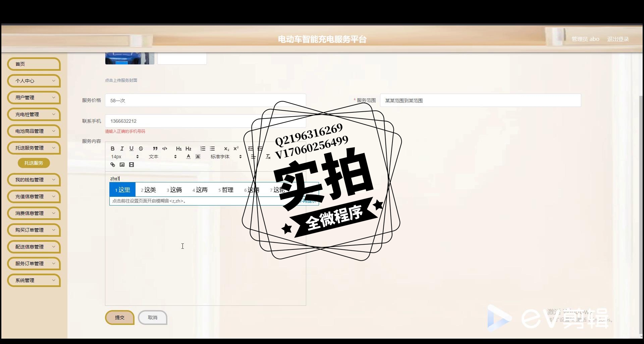Click the uploaded service cover thumbnail
Image resolution: width=644 pixels, height=344 pixels.
point(130,58)
